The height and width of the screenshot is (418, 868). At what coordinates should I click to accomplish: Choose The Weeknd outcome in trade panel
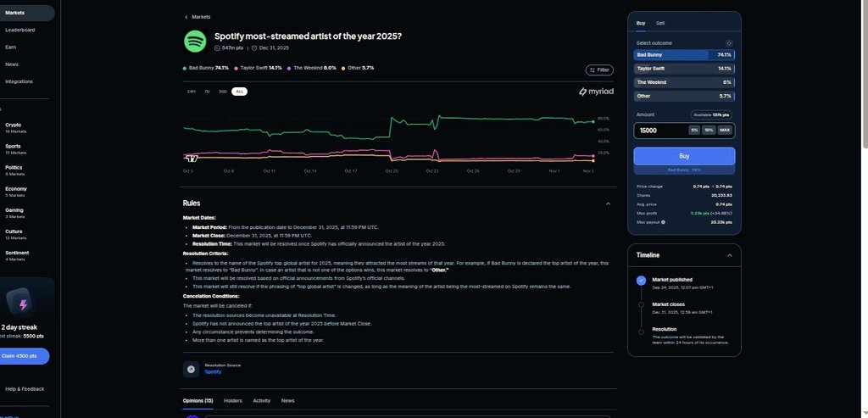(684, 82)
